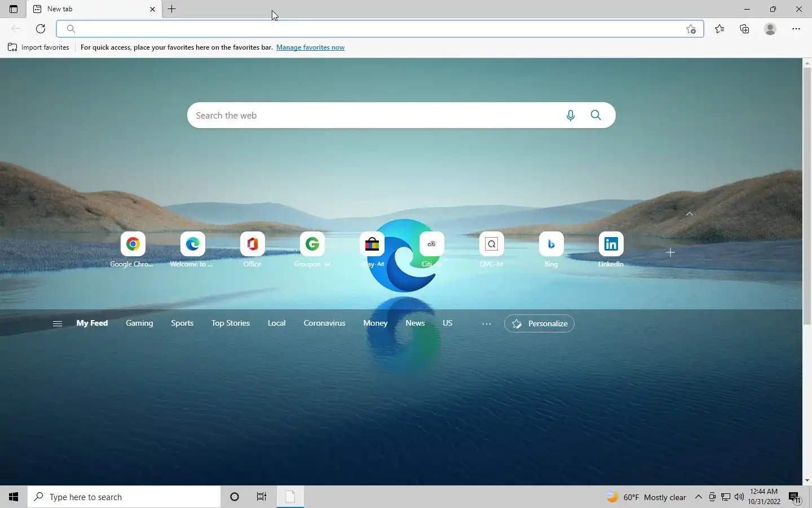The height and width of the screenshot is (508, 812).
Task: Select the Gaming feed tab
Action: click(x=139, y=323)
